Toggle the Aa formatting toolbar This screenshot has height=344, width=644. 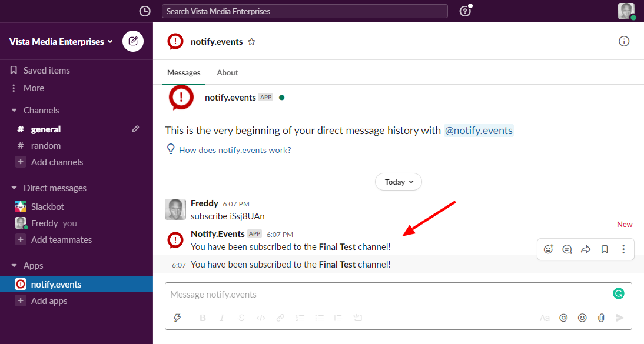coord(545,318)
